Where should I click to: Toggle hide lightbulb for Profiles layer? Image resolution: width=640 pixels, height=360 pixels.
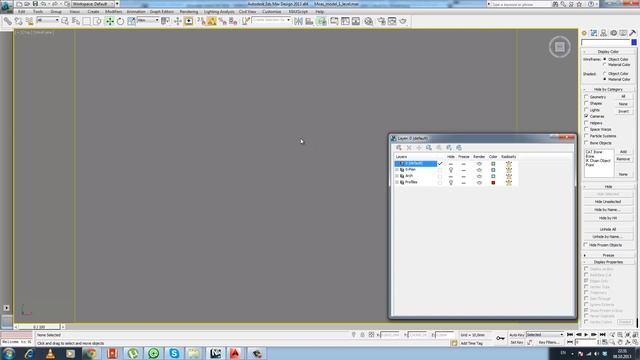(x=451, y=182)
